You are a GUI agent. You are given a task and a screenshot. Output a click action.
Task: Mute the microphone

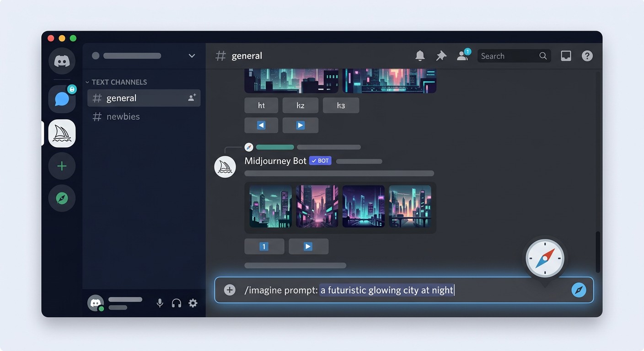(160, 303)
